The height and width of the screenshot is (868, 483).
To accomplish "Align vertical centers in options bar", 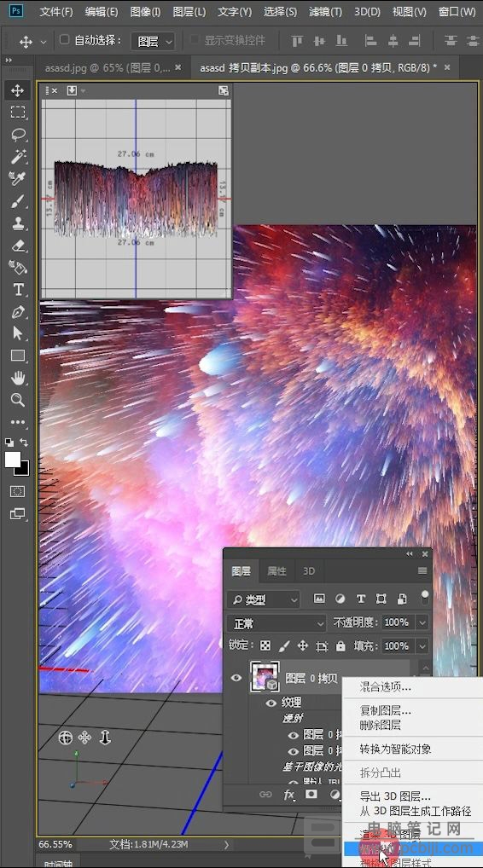I will coord(319,40).
